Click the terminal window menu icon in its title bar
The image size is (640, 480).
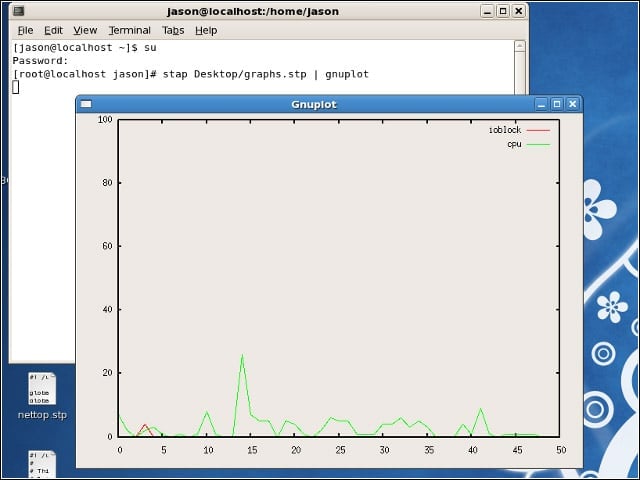(18, 11)
